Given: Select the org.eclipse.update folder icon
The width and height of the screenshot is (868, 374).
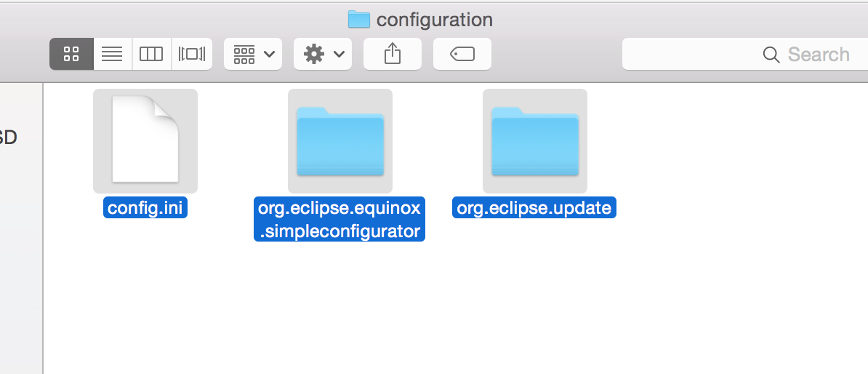Looking at the screenshot, I should (x=534, y=140).
